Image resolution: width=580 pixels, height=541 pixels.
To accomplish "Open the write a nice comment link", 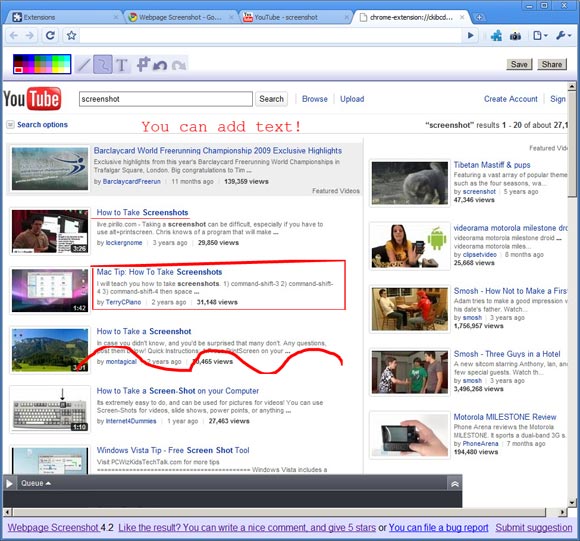I will [x=247, y=528].
